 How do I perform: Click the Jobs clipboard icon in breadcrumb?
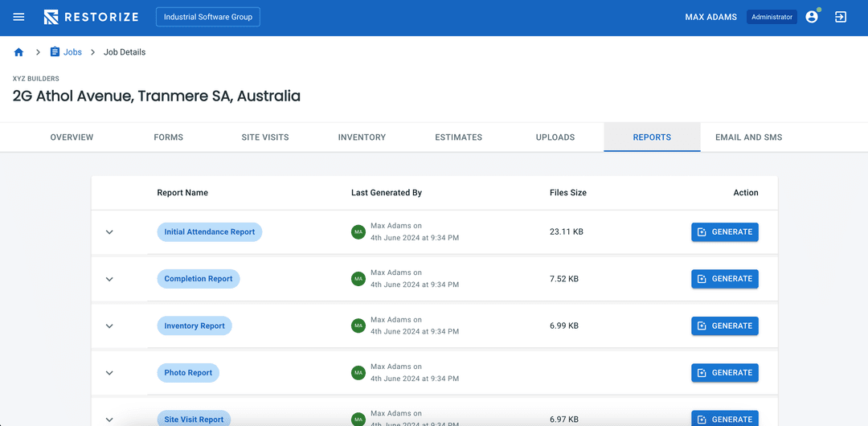point(55,52)
